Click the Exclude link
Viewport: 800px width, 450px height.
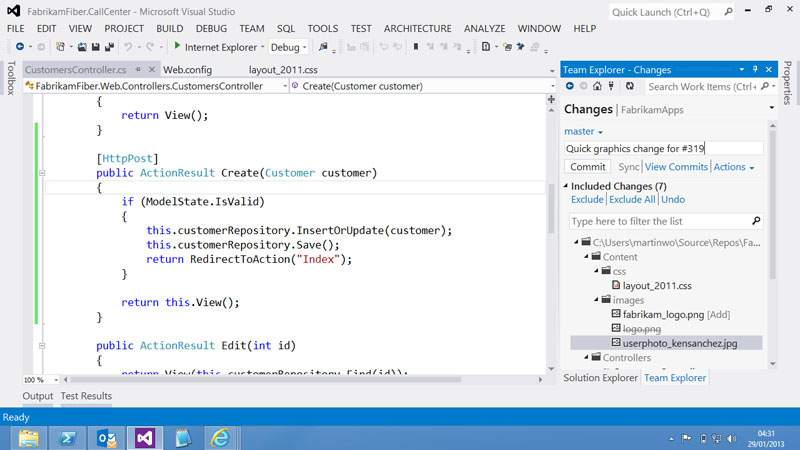point(587,199)
